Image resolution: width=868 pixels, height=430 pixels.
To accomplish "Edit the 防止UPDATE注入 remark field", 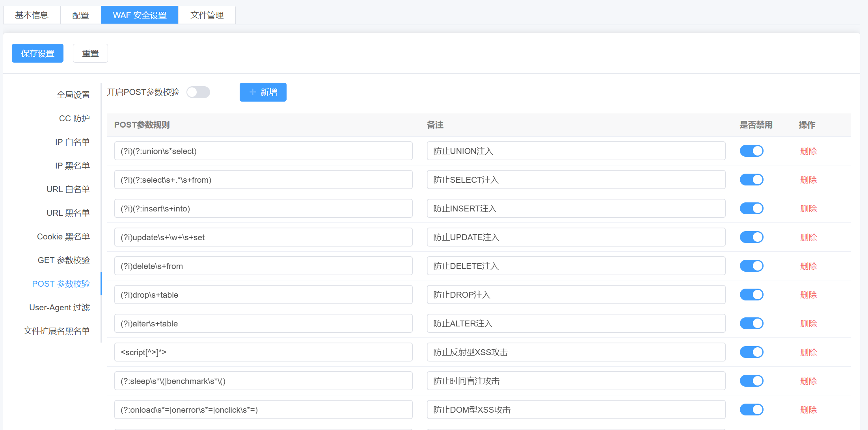I will click(576, 237).
